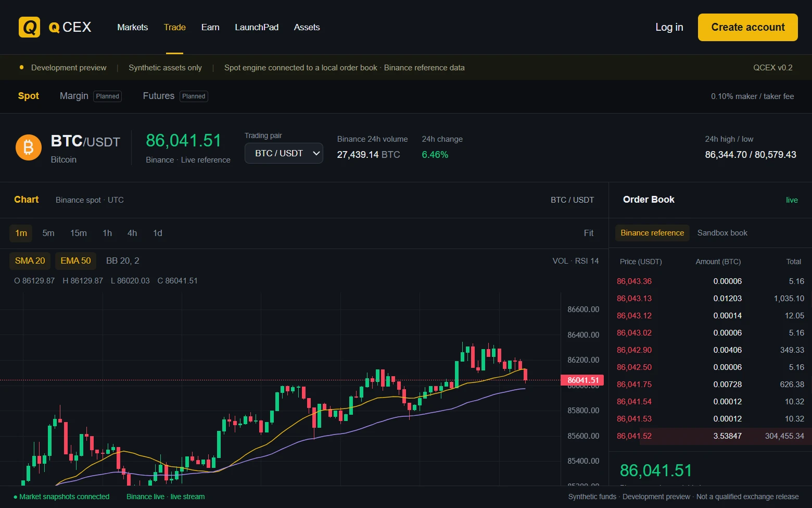This screenshot has height=508, width=812.
Task: Click the QCEX brand name
Action: 70,27
